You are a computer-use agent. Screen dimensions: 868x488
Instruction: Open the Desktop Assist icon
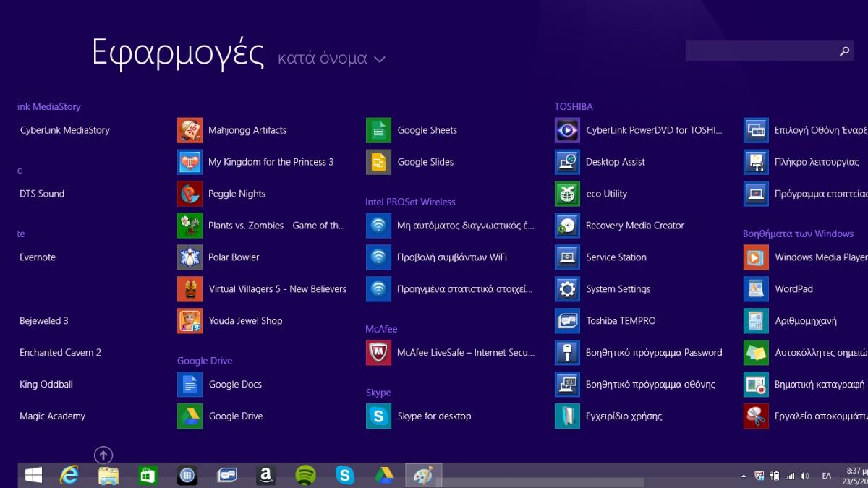(x=567, y=162)
